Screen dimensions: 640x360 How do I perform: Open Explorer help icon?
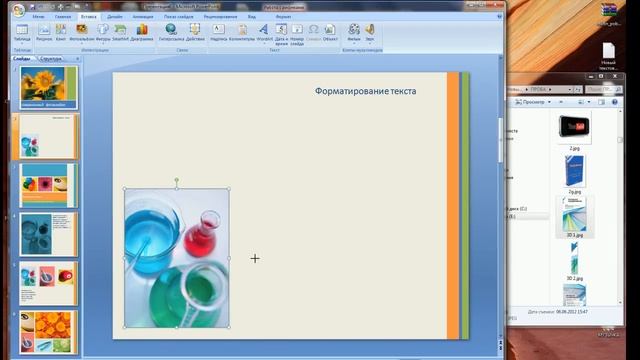point(615,102)
